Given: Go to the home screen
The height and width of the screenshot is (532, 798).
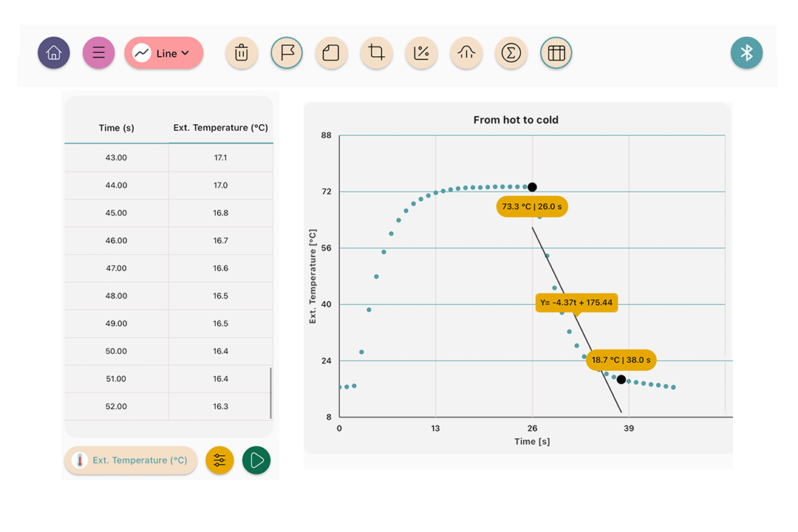Looking at the screenshot, I should (54, 53).
